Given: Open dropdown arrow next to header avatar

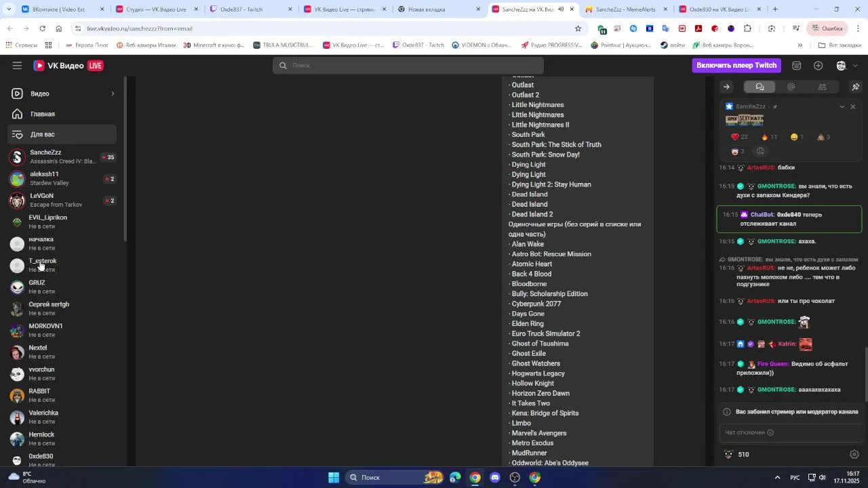Looking at the screenshot, I should 856,66.
